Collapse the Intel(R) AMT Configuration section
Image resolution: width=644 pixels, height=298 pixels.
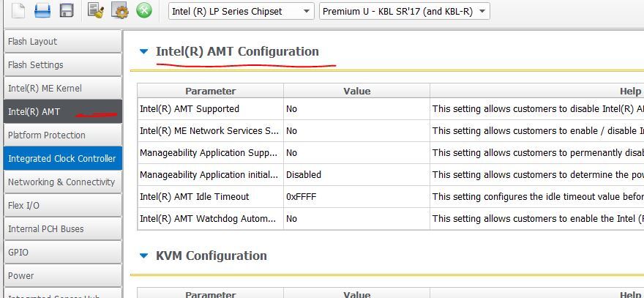pyautogui.click(x=143, y=51)
